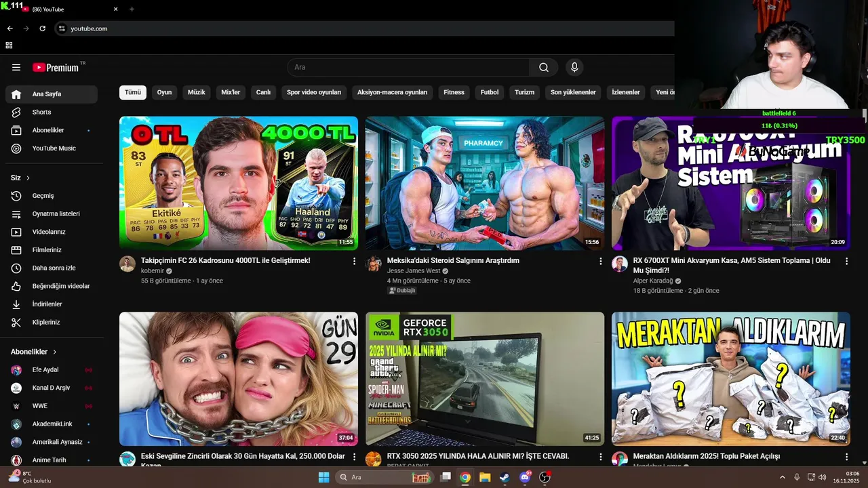Expand the Abonelikler section header chevron
The width and height of the screenshot is (868, 488).
55,352
